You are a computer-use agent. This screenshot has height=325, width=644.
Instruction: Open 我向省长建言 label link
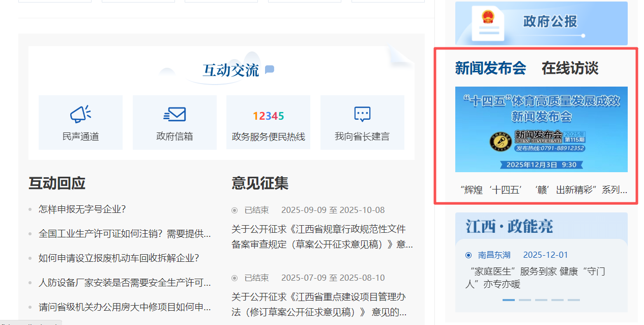pyautogui.click(x=362, y=137)
